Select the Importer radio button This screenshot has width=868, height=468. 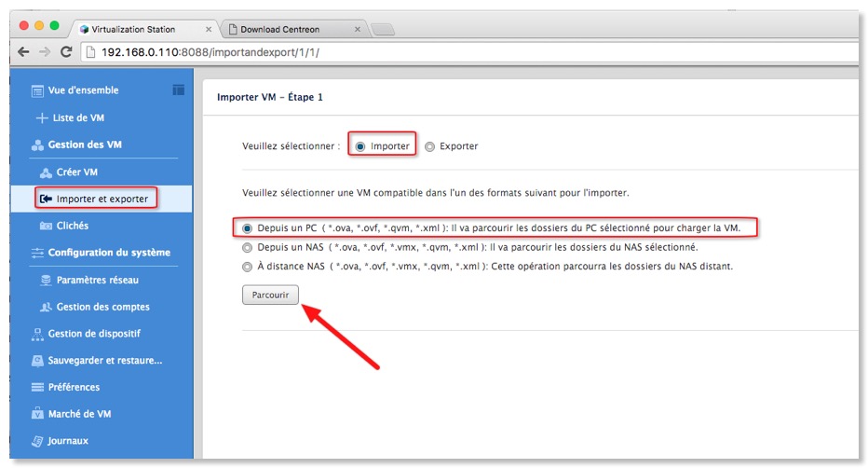(359, 146)
